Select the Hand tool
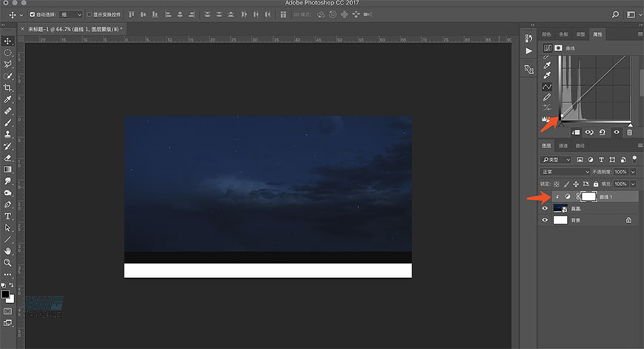The image size is (644, 349). (x=8, y=250)
